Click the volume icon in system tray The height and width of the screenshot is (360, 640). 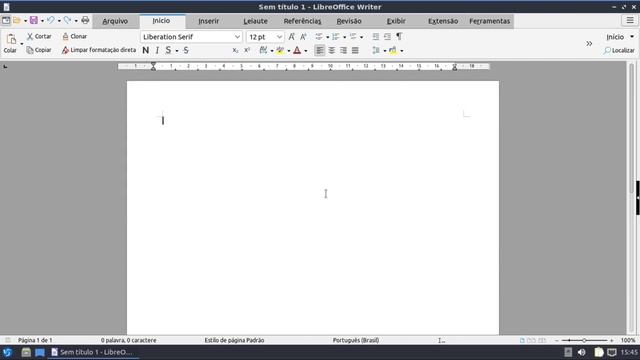(x=582, y=352)
